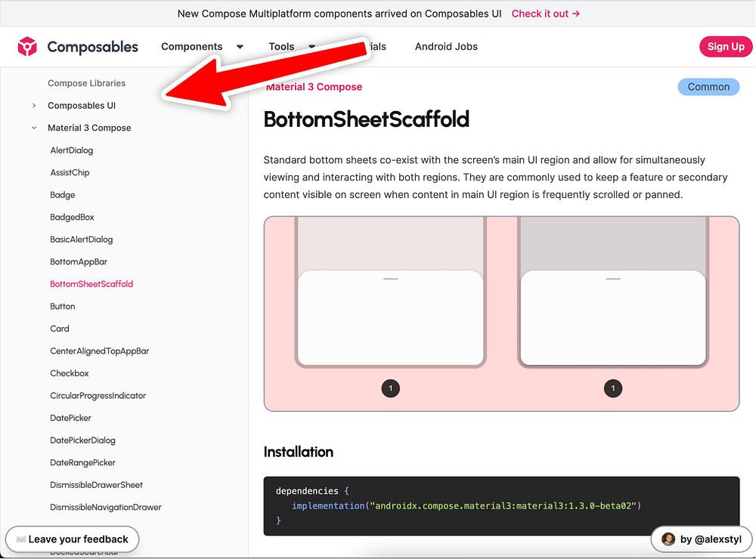Click the author avatar image

click(668, 539)
